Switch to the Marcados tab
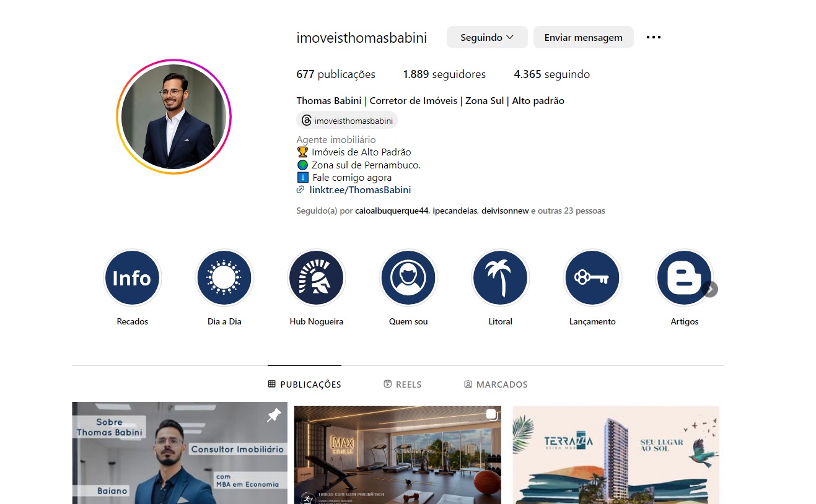The image size is (816, 504). point(496,385)
